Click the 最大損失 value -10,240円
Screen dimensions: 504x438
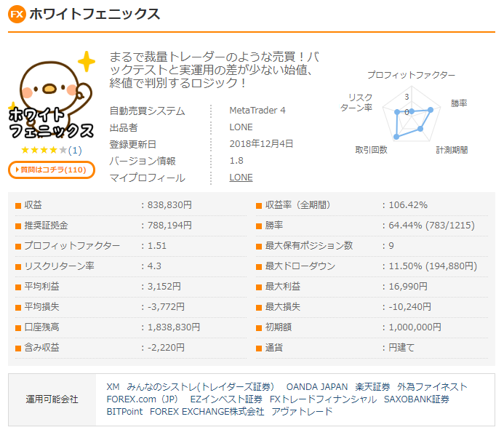pyautogui.click(x=409, y=307)
